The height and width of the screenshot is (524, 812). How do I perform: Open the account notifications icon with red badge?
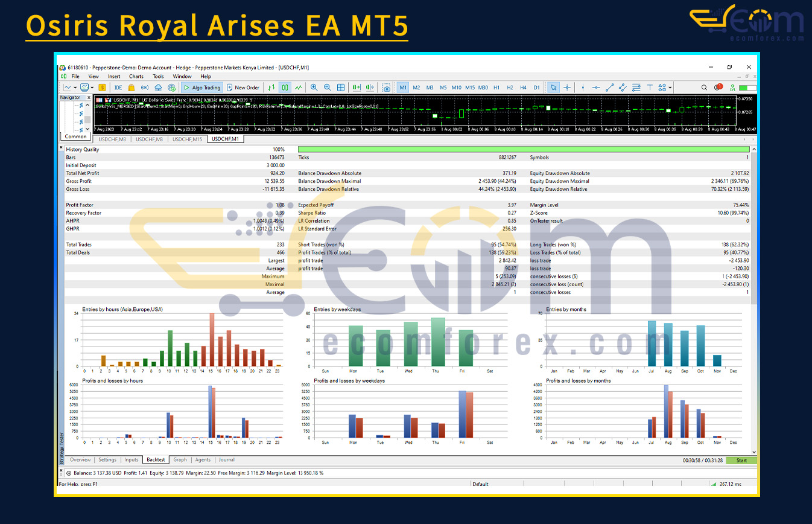click(x=718, y=88)
